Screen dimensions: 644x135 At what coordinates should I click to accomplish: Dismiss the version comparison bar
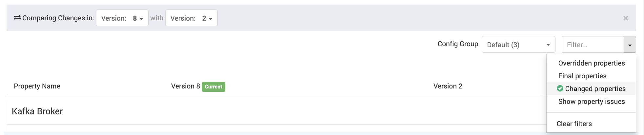tap(626, 18)
